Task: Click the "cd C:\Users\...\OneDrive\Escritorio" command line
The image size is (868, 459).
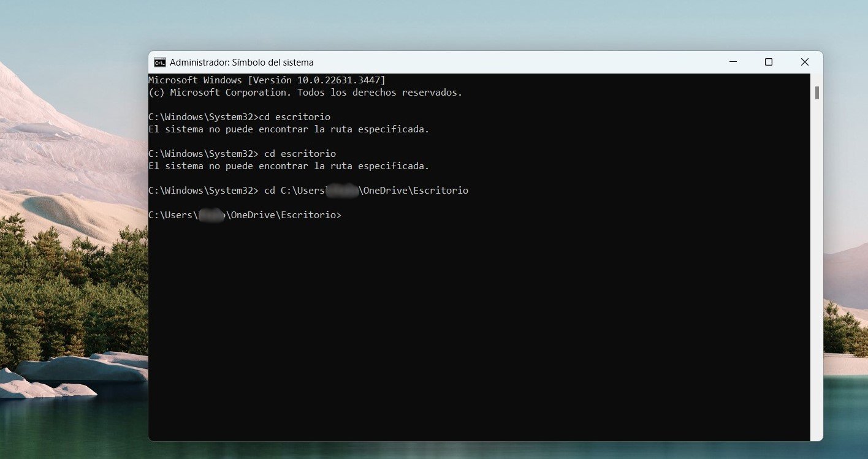Action: click(308, 191)
